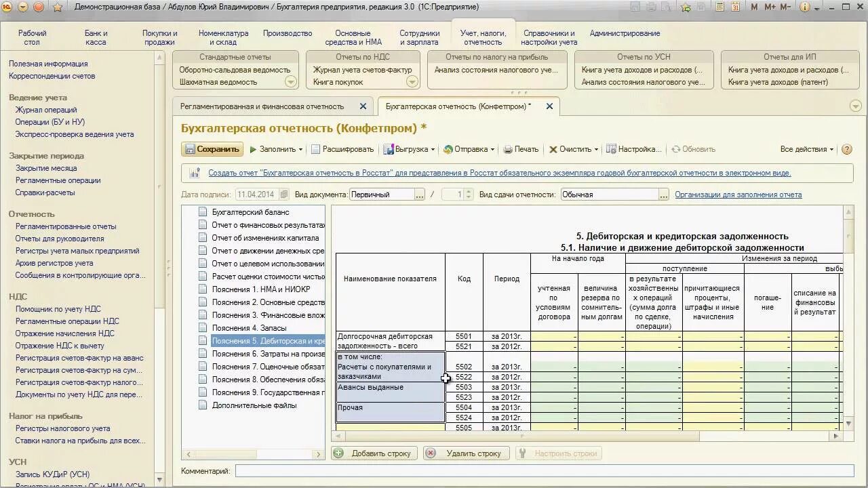This screenshot has width=868, height=488.
Task: Click the Росстат report chart icon
Action: pyautogui.click(x=194, y=173)
